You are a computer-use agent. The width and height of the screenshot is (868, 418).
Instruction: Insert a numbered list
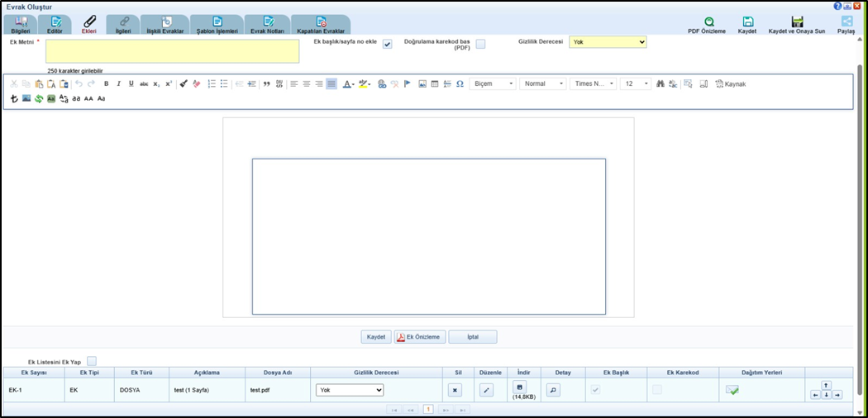(x=212, y=83)
